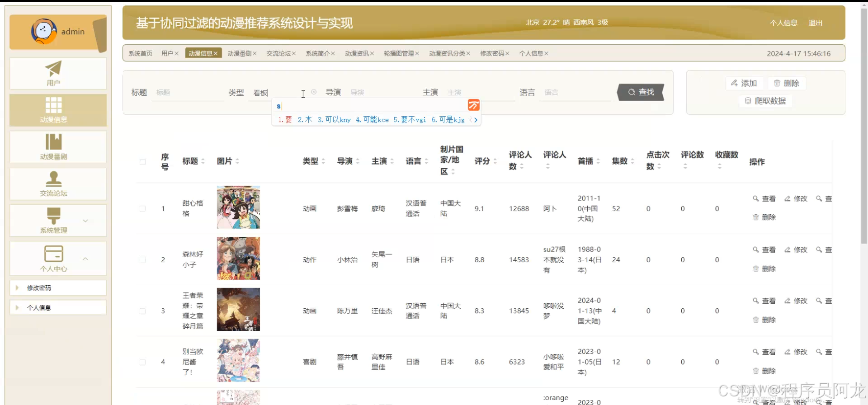868x405 pixels.
Task: Click the 删除 button in toolbar panel
Action: click(787, 83)
